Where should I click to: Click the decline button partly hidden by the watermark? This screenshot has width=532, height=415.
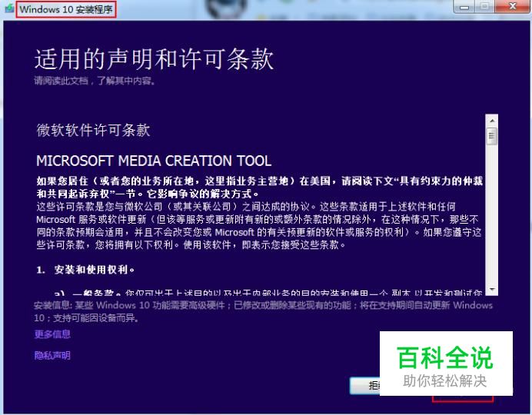tap(364, 386)
